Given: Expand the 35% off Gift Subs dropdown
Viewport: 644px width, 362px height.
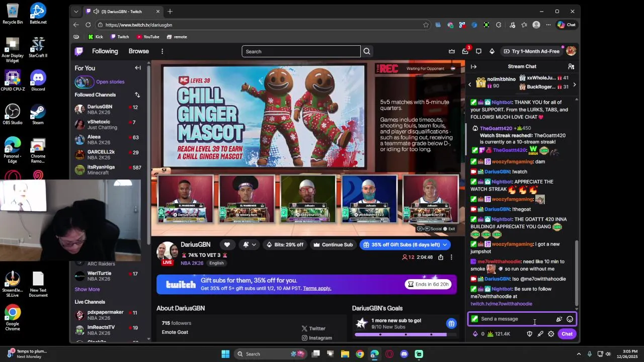Looking at the screenshot, I should [x=445, y=245].
